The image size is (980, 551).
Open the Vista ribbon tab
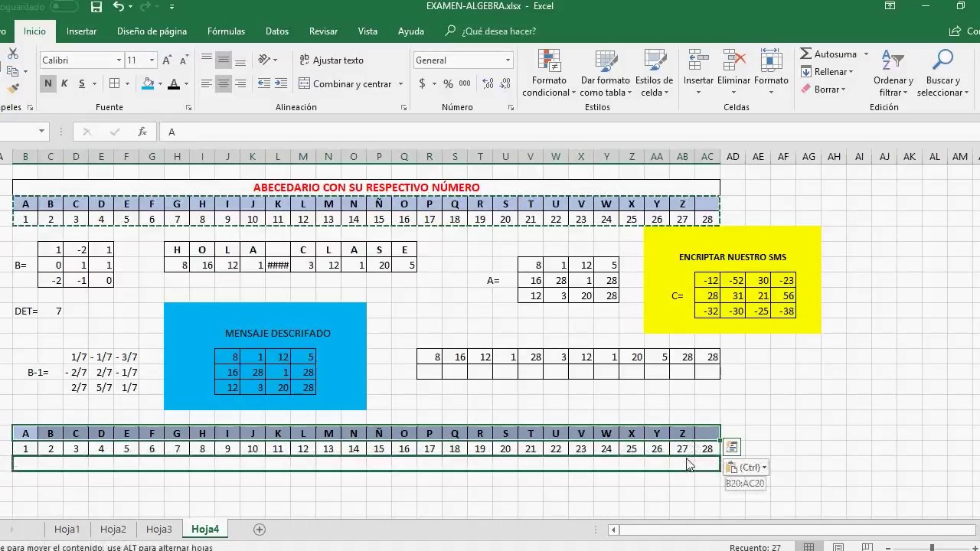(x=367, y=31)
